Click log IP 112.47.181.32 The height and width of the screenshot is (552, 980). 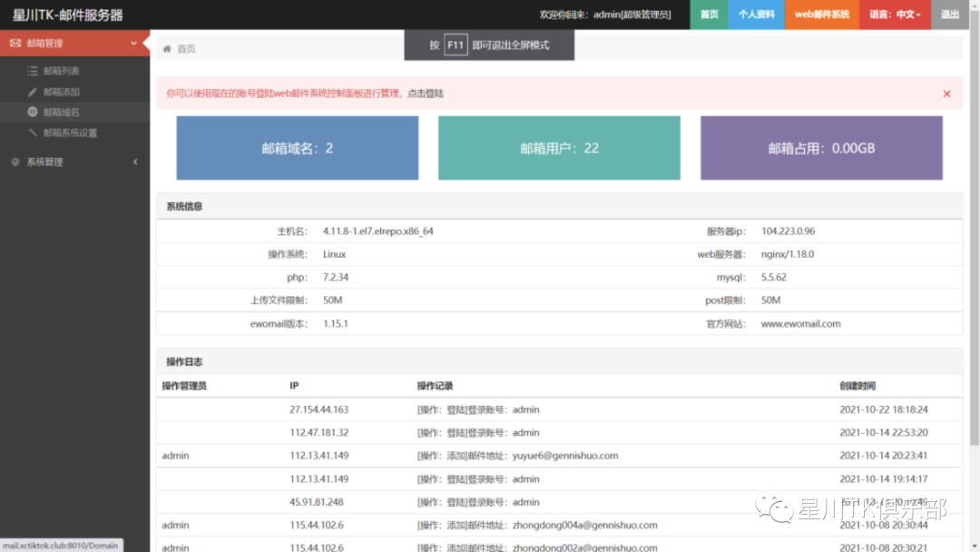click(x=318, y=432)
